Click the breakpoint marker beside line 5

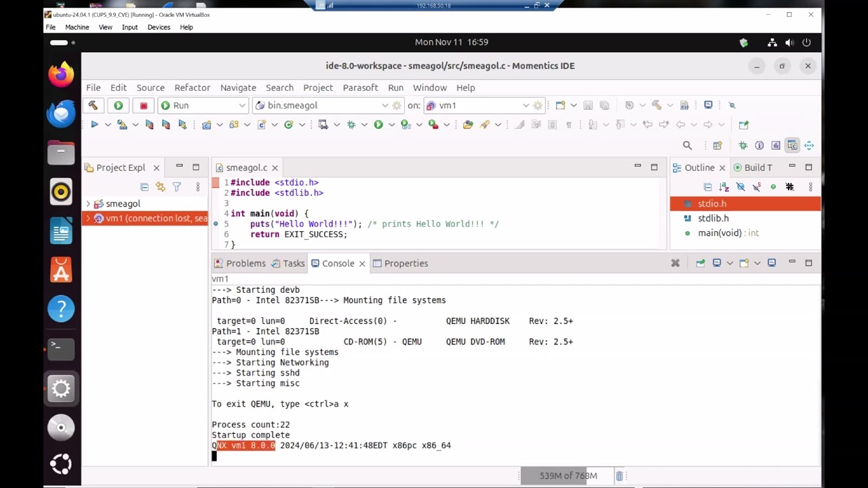216,224
